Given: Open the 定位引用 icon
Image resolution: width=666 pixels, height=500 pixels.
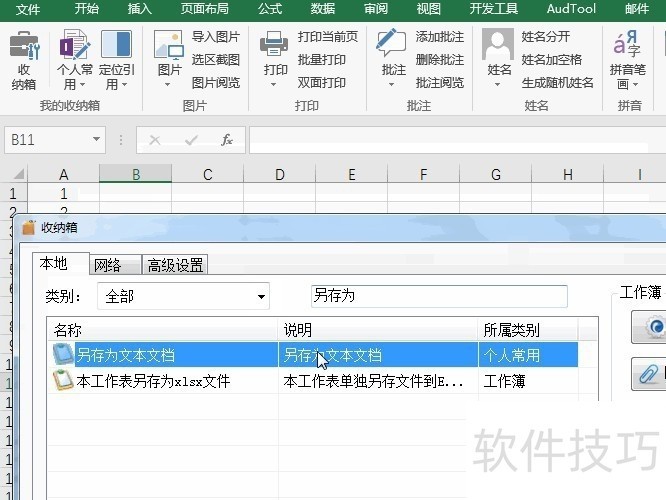Looking at the screenshot, I should [x=116, y=44].
